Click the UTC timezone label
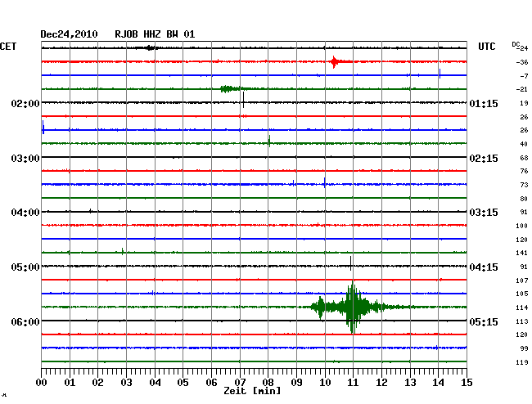Screen dimensions: 532x404 pos(486,47)
